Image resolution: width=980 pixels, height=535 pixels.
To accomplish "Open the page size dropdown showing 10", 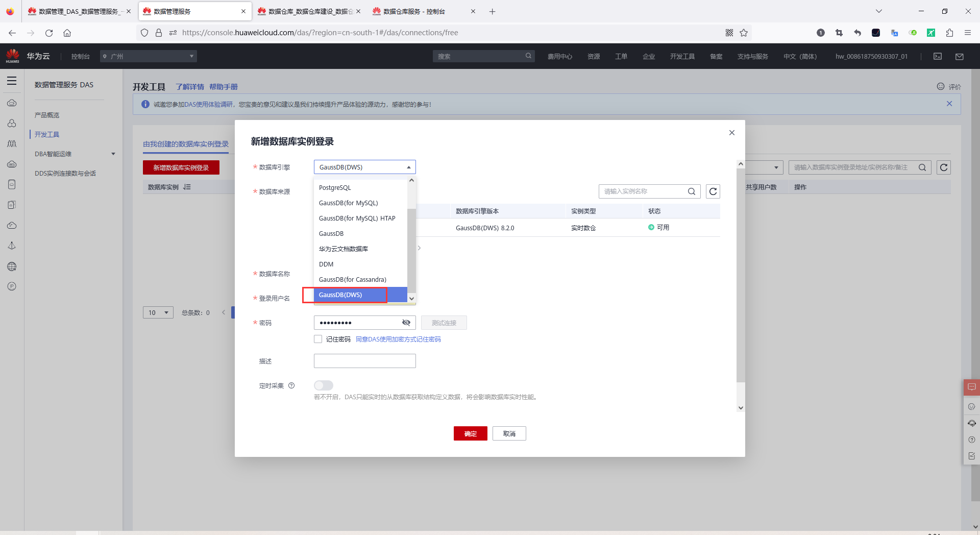I will tap(158, 312).
